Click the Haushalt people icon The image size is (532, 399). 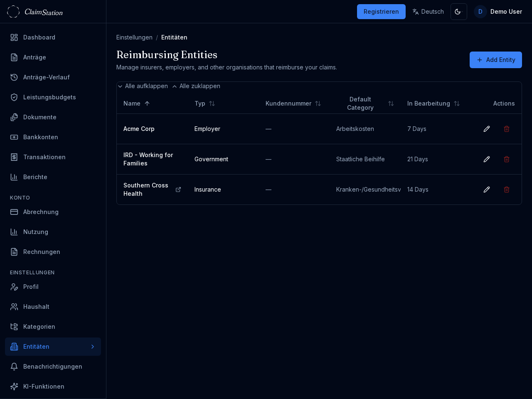point(14,307)
